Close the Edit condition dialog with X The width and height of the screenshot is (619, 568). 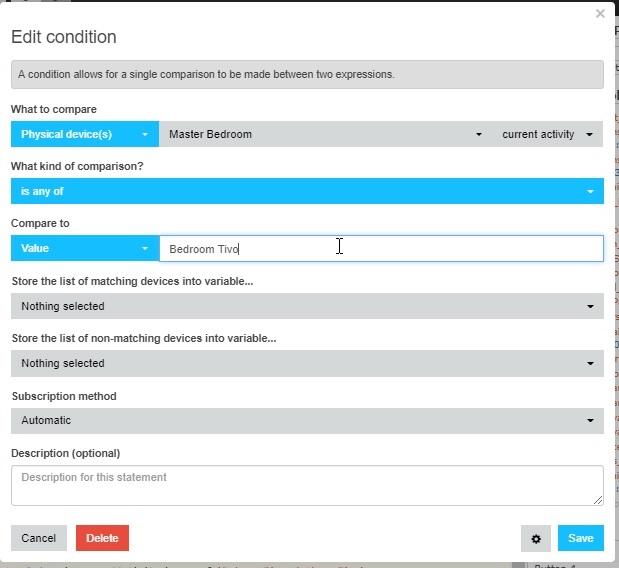coord(600,14)
